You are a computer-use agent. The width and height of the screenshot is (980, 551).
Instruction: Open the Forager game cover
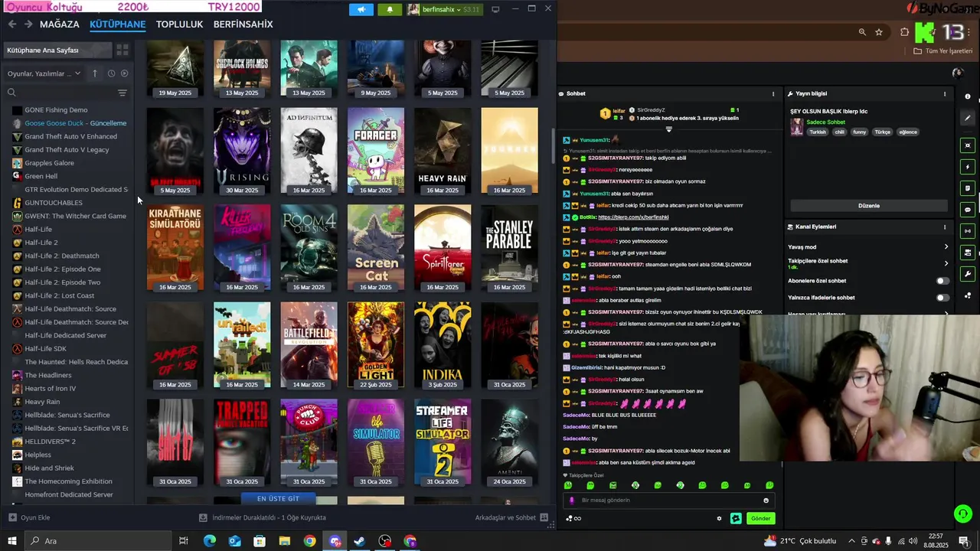click(x=375, y=151)
